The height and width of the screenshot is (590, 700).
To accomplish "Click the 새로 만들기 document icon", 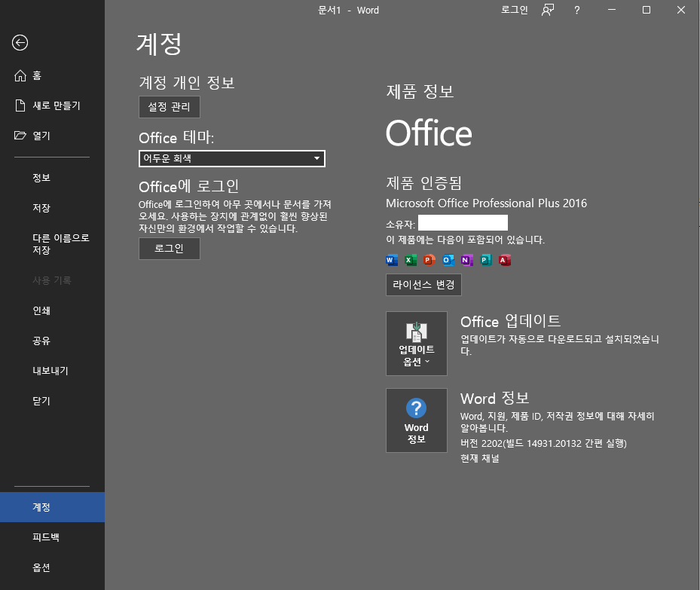I will coord(20,105).
